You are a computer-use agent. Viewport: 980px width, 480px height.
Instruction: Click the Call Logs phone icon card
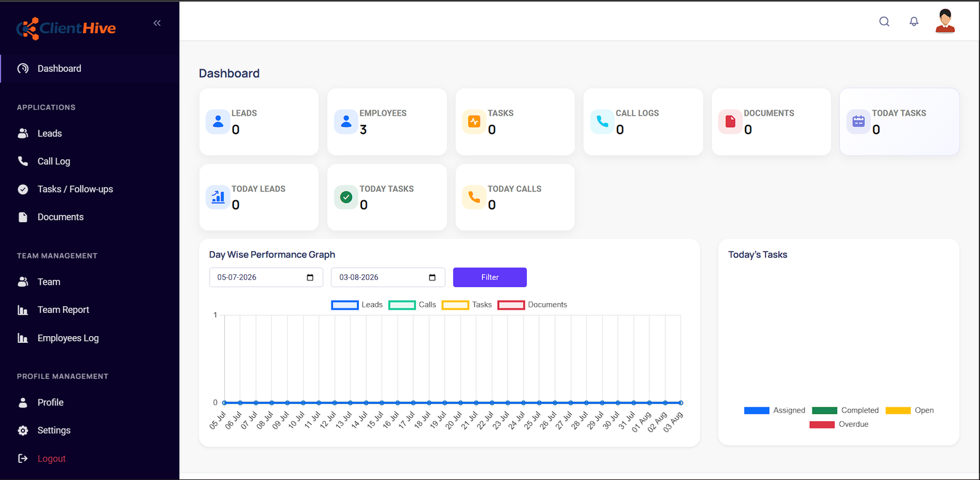point(602,121)
